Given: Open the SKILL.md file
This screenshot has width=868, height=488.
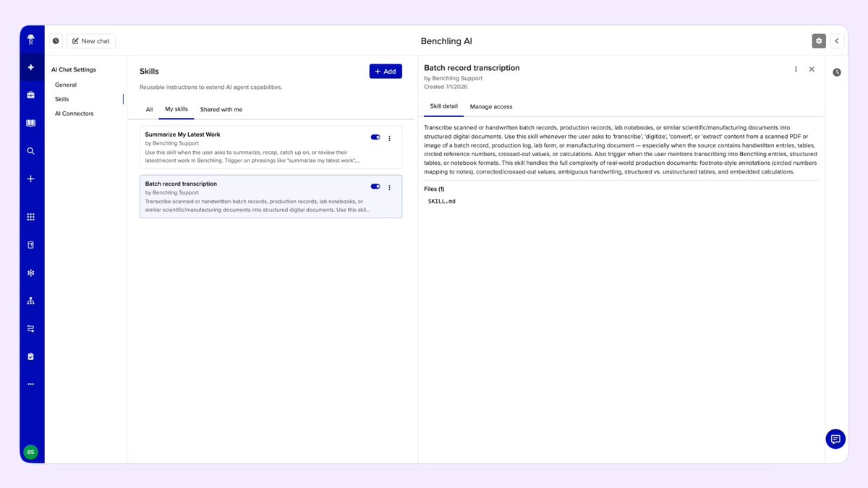Looking at the screenshot, I should click(x=442, y=201).
